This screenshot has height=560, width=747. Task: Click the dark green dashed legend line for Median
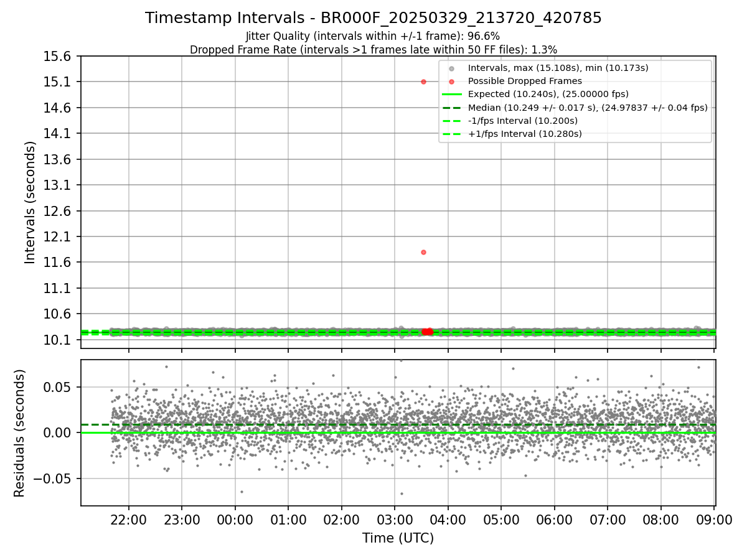click(x=452, y=108)
